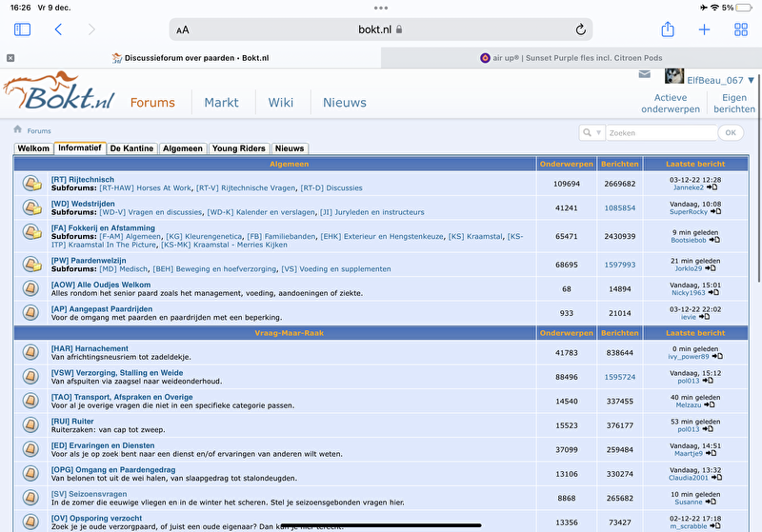
Task: Open the Rijtechnisch forum folder icon
Action: coord(31,183)
